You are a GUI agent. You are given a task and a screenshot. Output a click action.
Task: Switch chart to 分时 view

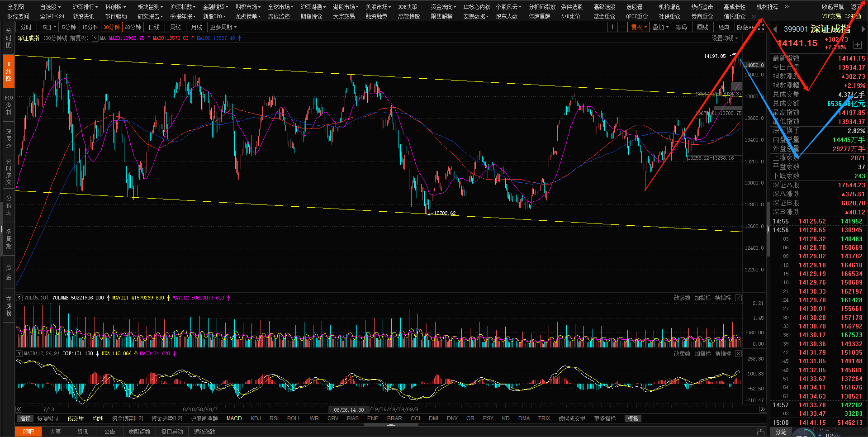coord(26,27)
